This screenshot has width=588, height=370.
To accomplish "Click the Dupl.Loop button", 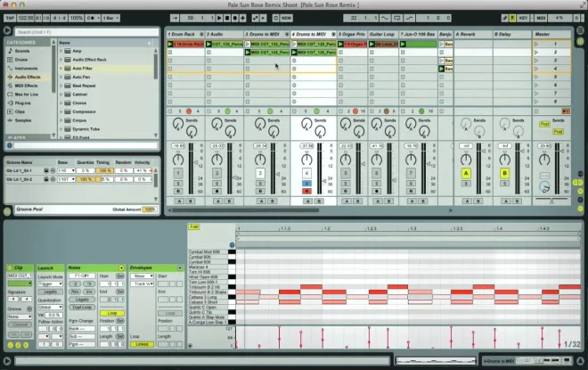I will [x=82, y=307].
